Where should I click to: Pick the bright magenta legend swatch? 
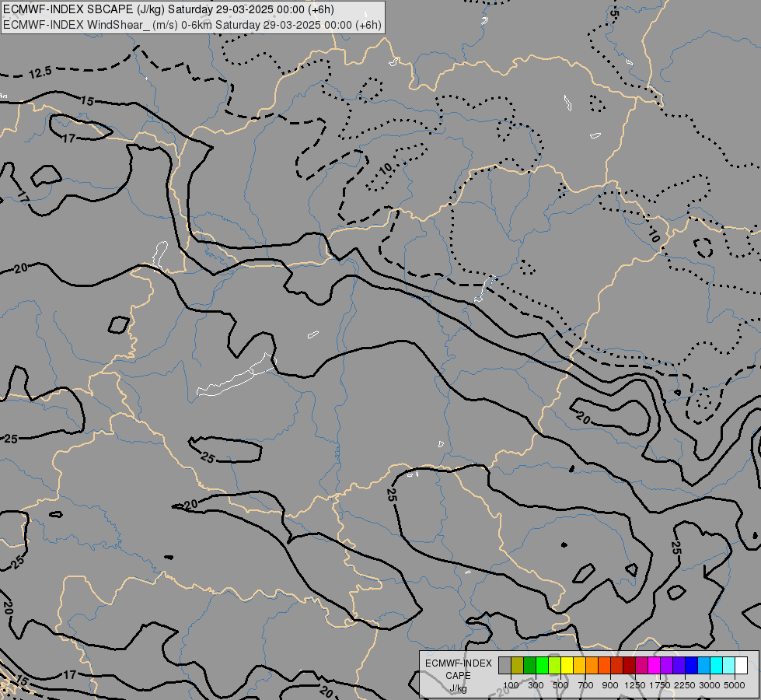pos(655,666)
